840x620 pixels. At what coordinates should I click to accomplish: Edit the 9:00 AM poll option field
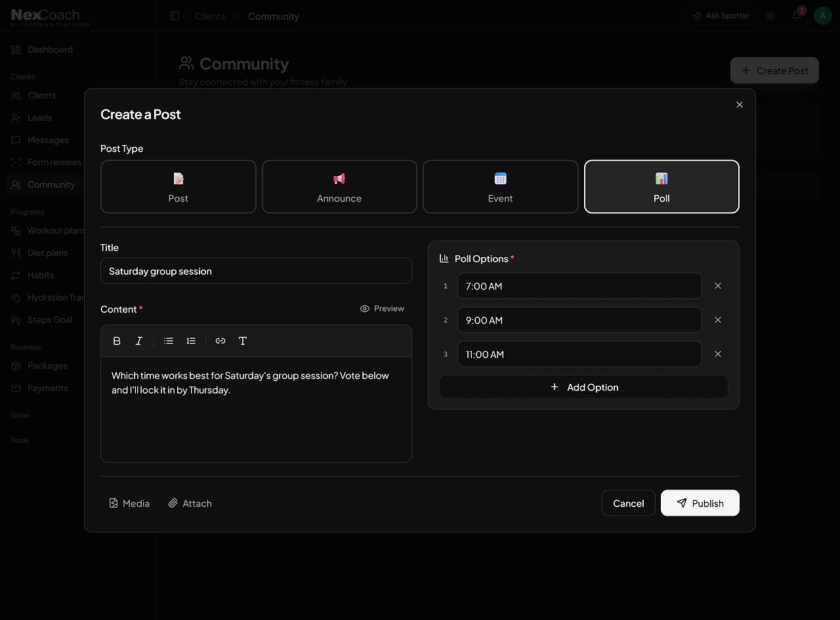579,320
